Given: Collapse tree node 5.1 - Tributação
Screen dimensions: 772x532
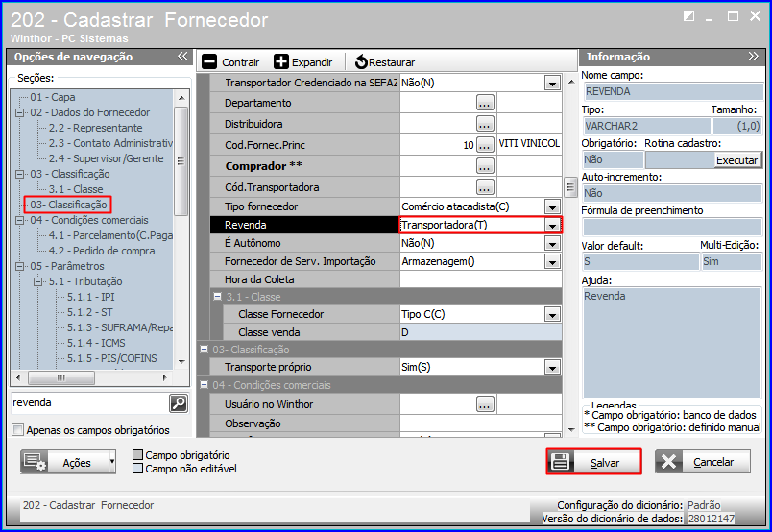Looking at the screenshot, I should pos(37,281).
